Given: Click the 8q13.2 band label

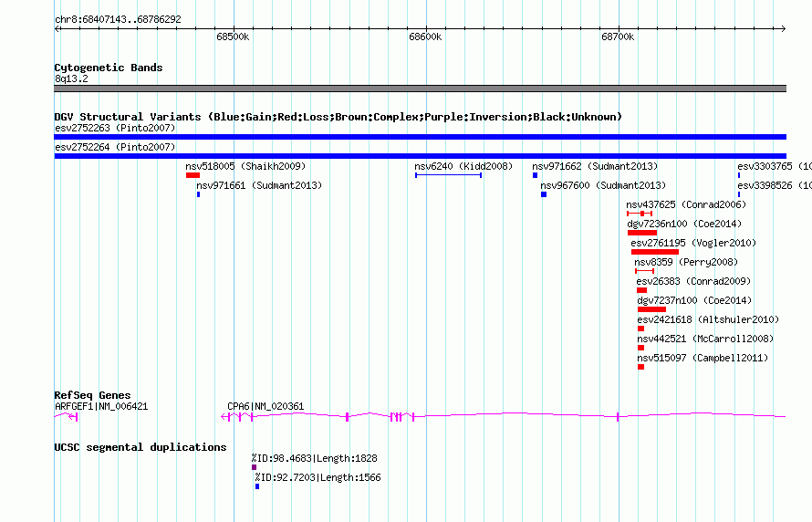Looking at the screenshot, I should (71, 78).
